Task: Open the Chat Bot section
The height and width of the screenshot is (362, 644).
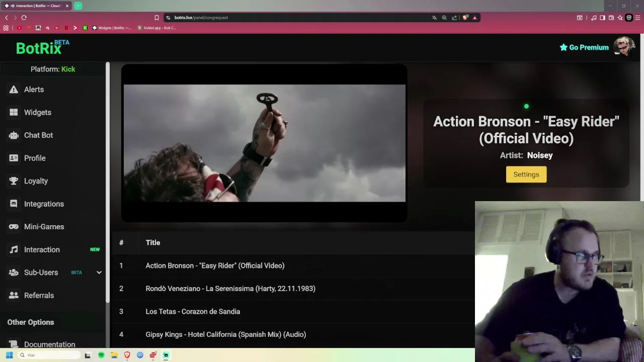Action: (38, 135)
